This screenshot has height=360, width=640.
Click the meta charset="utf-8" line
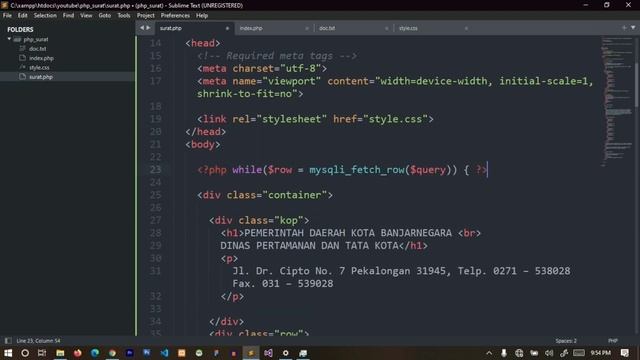point(262,69)
